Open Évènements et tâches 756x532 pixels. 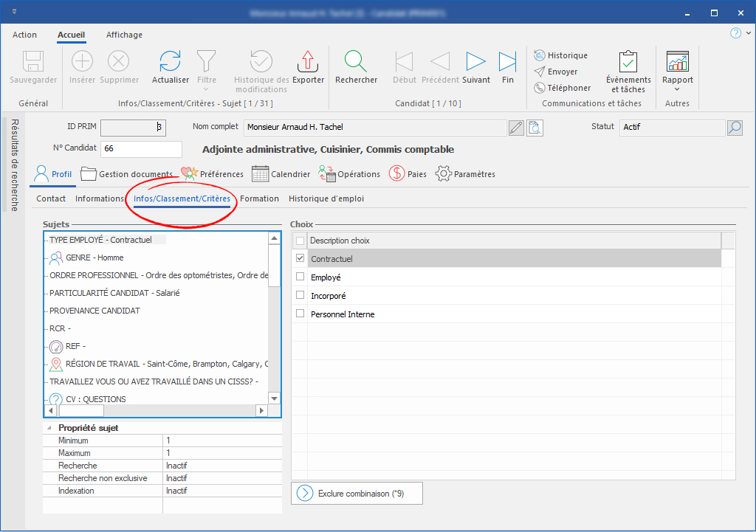[628, 62]
